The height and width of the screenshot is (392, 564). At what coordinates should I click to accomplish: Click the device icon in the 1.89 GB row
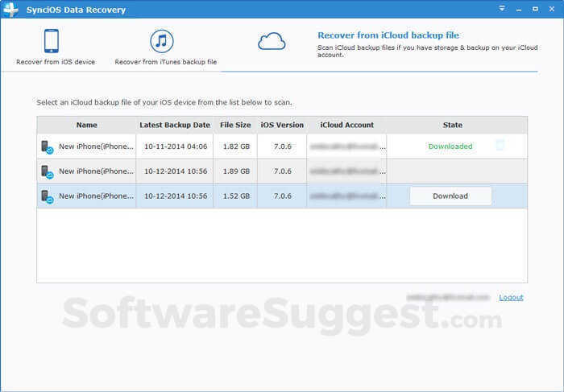(x=47, y=171)
